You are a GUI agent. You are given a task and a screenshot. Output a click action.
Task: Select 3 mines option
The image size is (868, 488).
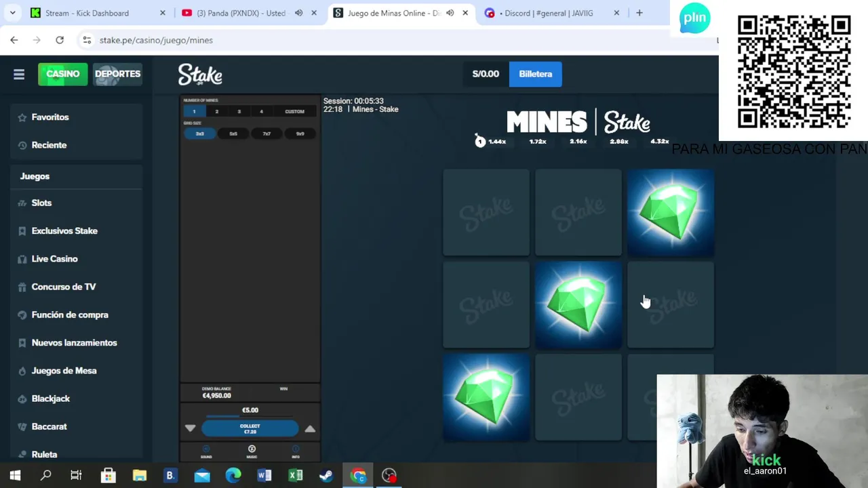[x=239, y=111]
